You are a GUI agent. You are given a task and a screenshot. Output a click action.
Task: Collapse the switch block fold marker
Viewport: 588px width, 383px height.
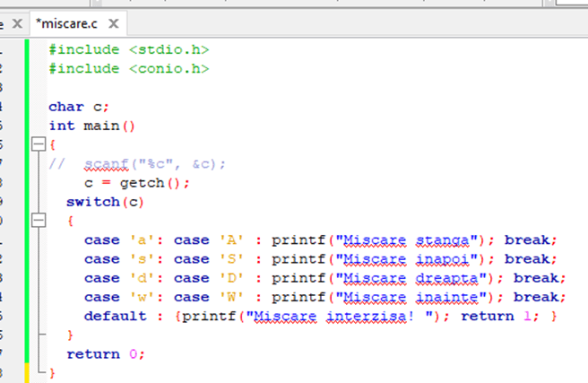pyautogui.click(x=37, y=220)
